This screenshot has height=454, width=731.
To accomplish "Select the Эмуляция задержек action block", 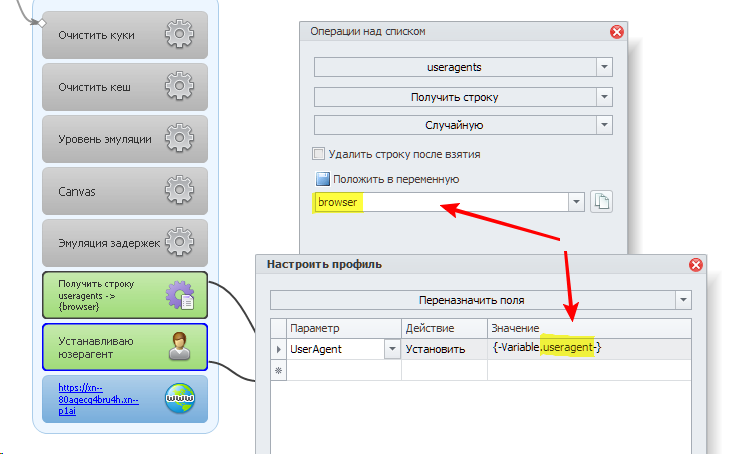I will coord(124,243).
